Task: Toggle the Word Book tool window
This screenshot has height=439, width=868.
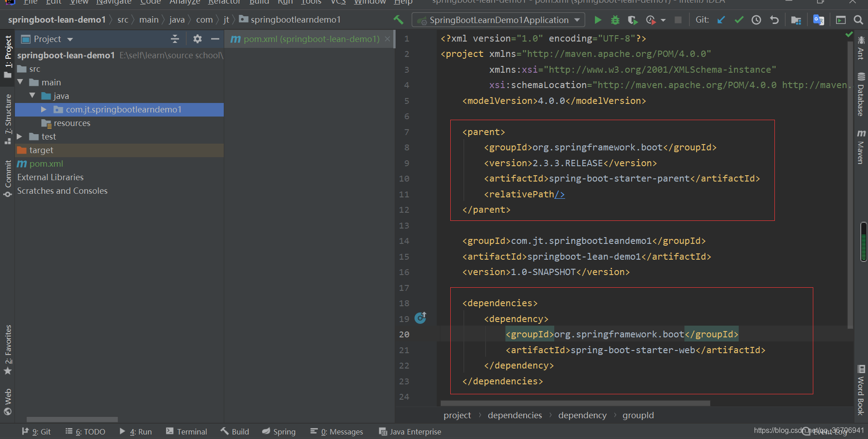Action: (x=861, y=390)
